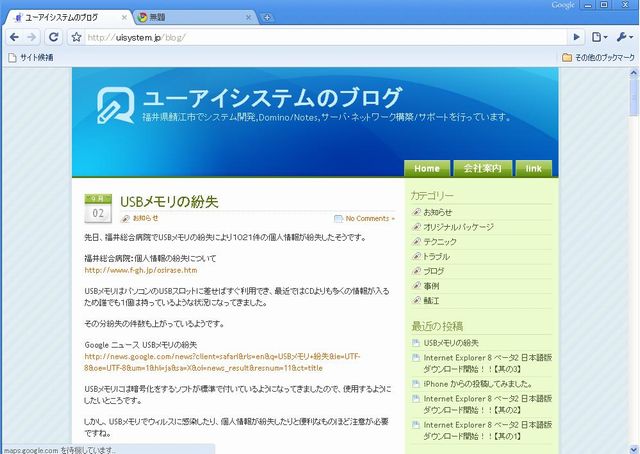Screen dimensions: 640x454
Task: Open the 会社案内 navigation button
Action: click(x=482, y=168)
